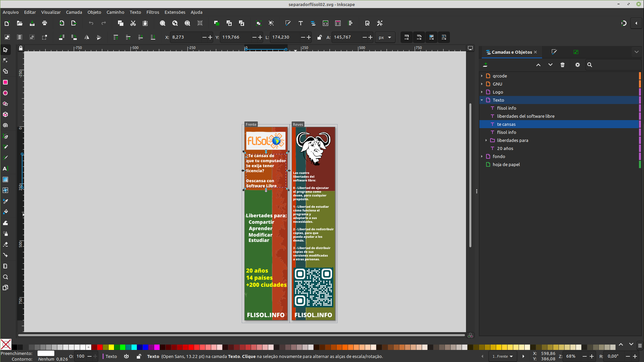Activate the Spiral tool
The height and width of the screenshot is (362, 644).
tap(5, 125)
